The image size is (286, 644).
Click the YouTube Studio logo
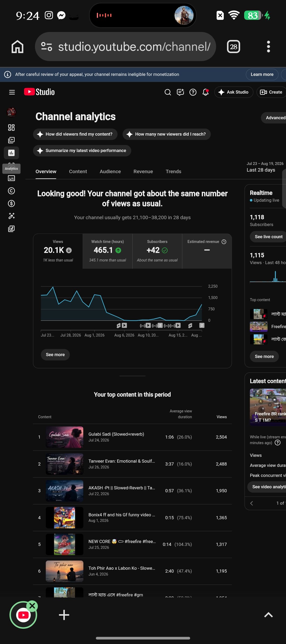click(x=39, y=92)
